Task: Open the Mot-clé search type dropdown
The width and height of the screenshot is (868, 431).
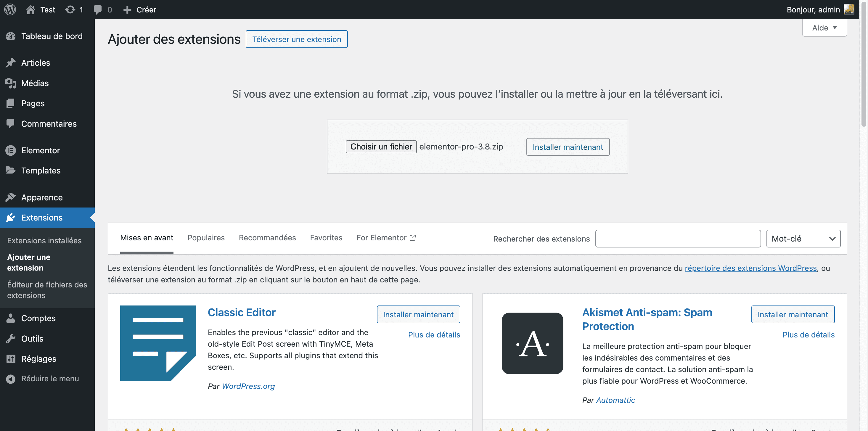Action: 803,238
